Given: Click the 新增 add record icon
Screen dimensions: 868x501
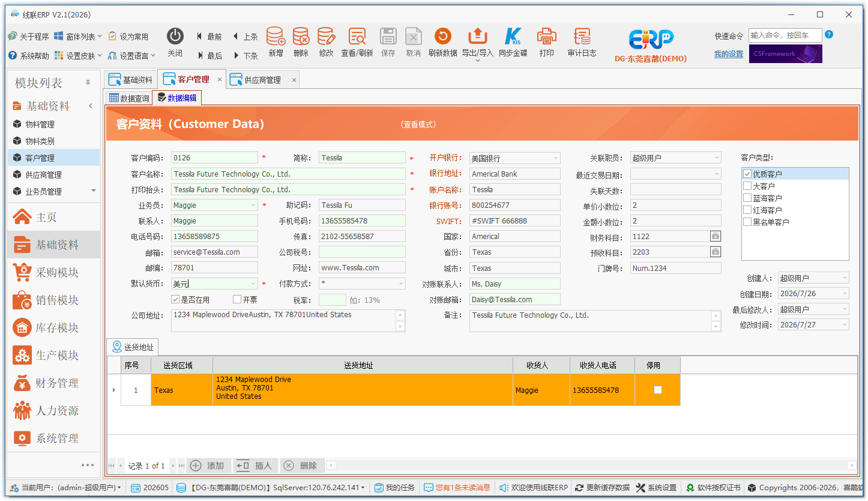Looking at the screenshot, I should (276, 37).
